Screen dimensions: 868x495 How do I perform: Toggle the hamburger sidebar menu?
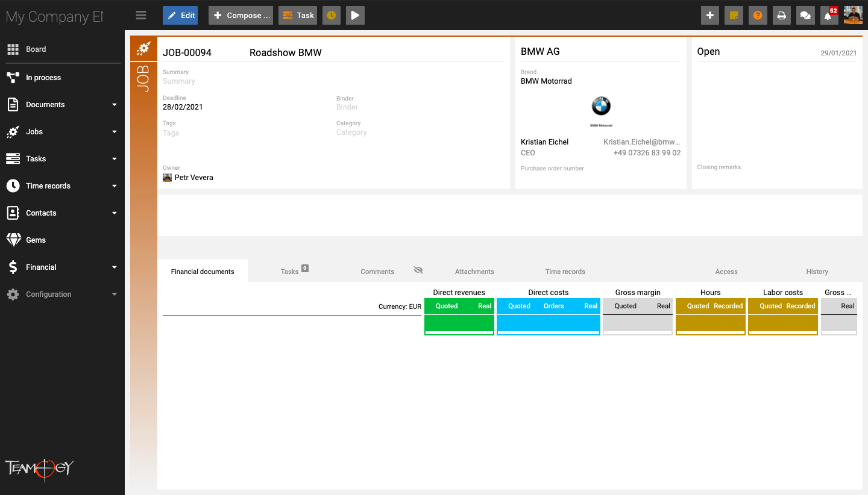click(141, 15)
